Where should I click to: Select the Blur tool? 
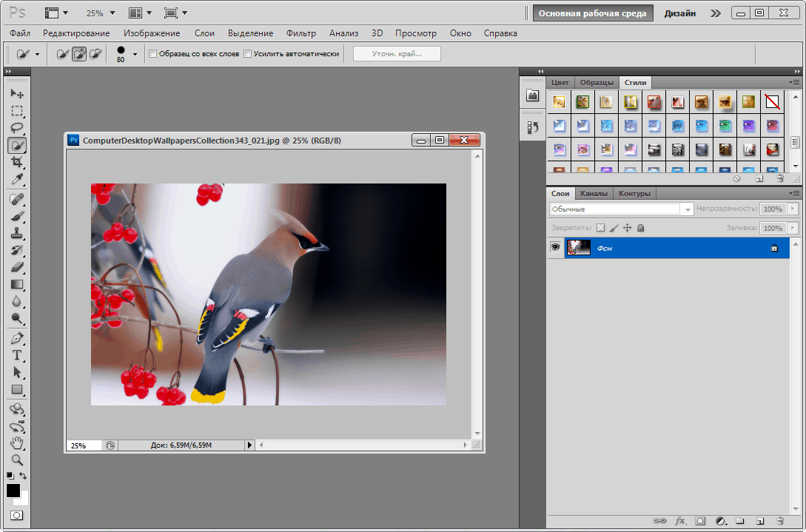17,301
